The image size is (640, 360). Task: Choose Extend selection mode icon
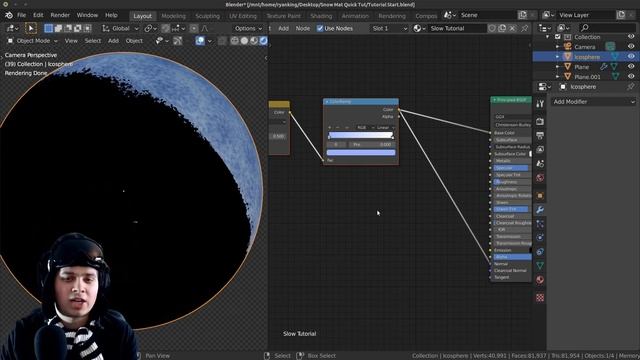tap(58, 28)
